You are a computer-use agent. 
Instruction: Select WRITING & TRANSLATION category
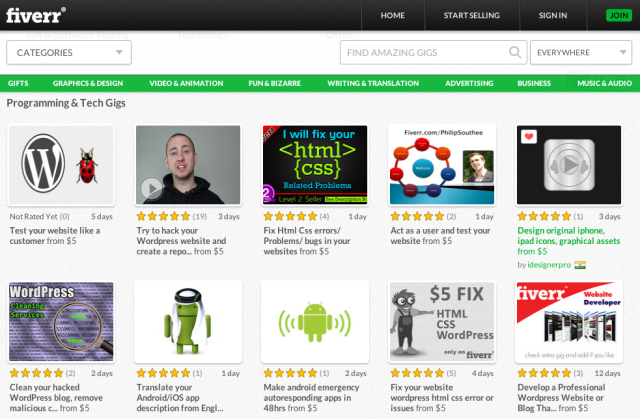pos(373,83)
